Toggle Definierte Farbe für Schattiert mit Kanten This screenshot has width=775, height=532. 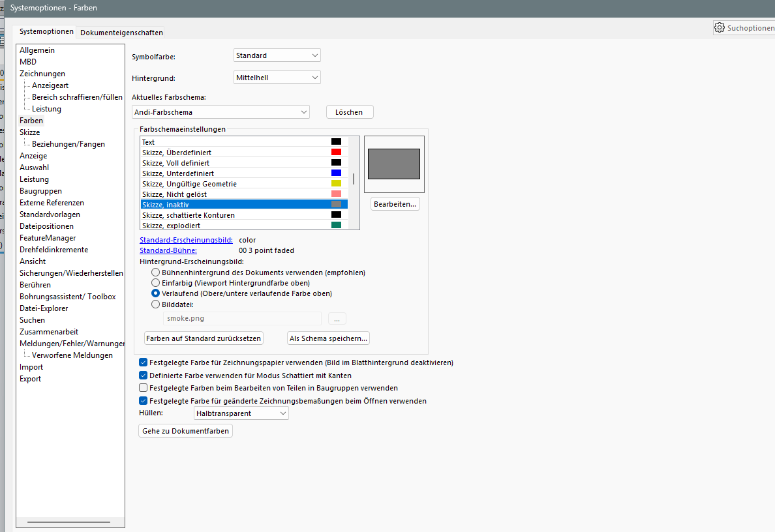(144, 376)
